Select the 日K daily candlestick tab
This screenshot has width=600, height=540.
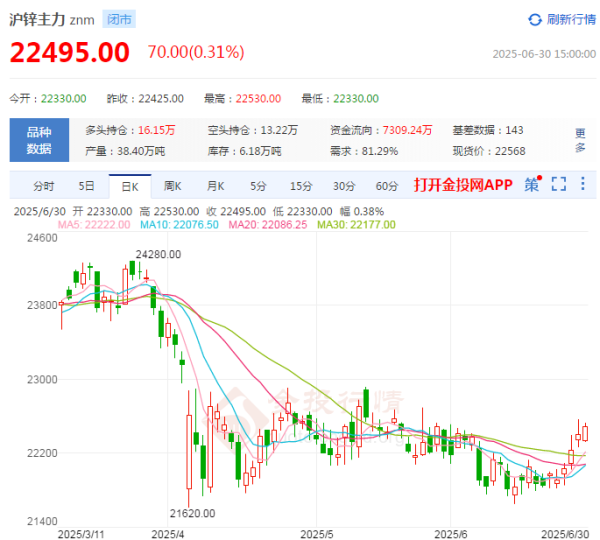(x=130, y=187)
